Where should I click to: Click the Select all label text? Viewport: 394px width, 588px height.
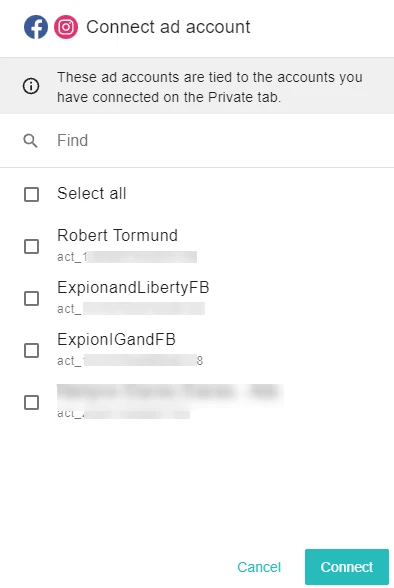coord(92,194)
